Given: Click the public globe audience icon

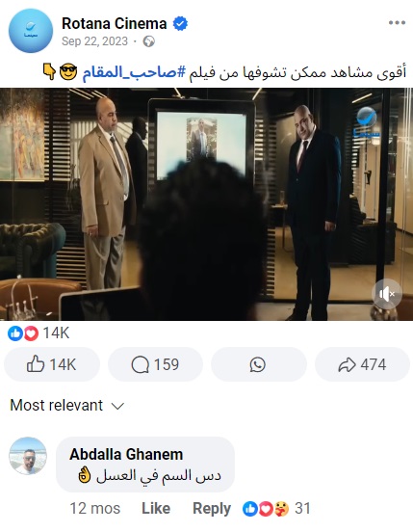Looking at the screenshot, I should (148, 41).
